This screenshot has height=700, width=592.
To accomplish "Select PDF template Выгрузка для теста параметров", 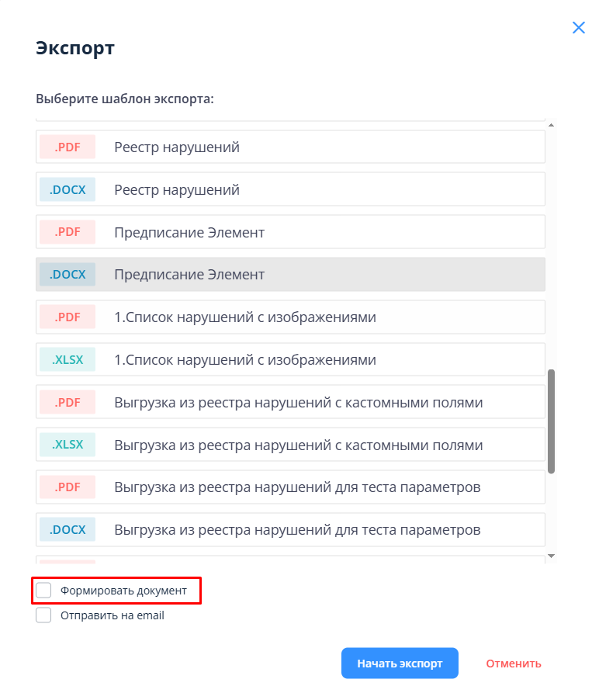I will pos(297,488).
